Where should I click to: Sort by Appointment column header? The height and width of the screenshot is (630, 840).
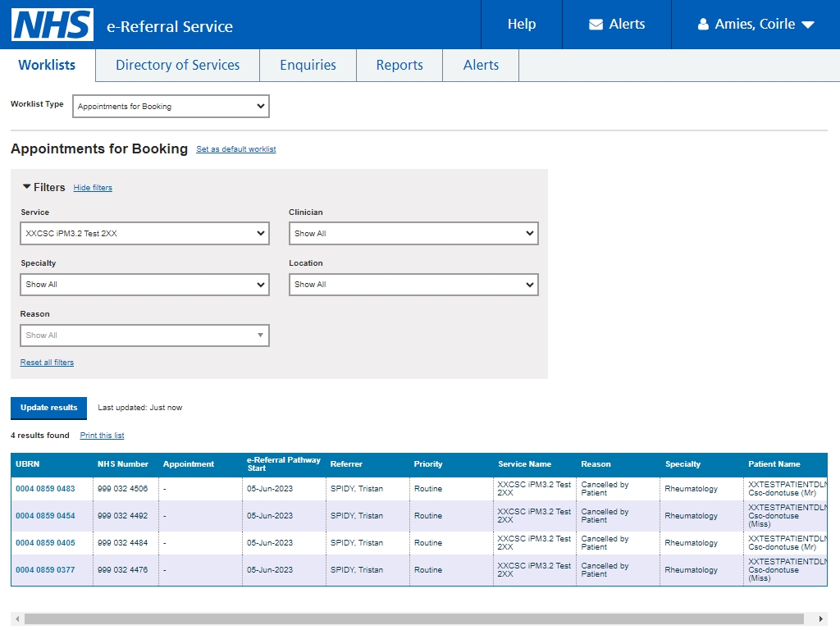pyautogui.click(x=189, y=464)
